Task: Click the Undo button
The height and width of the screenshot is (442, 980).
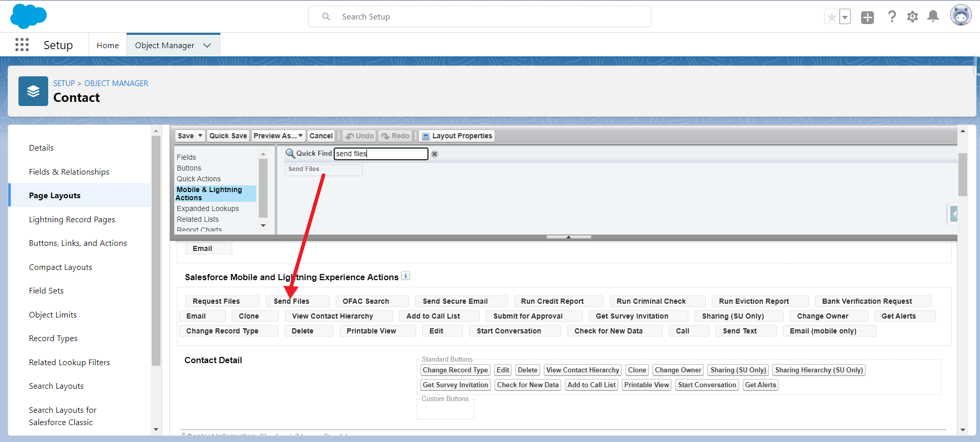Action: click(359, 136)
